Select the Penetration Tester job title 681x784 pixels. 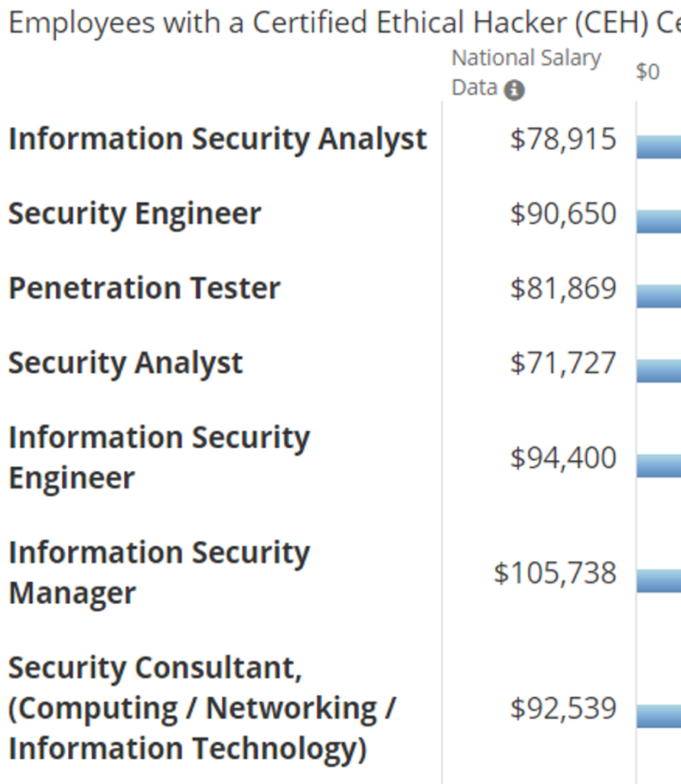click(x=144, y=289)
